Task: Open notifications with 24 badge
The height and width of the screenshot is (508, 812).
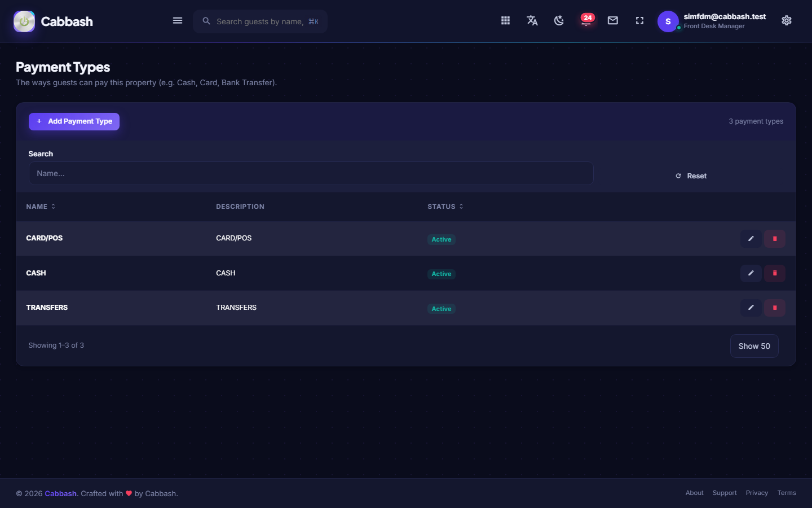Action: click(x=586, y=20)
